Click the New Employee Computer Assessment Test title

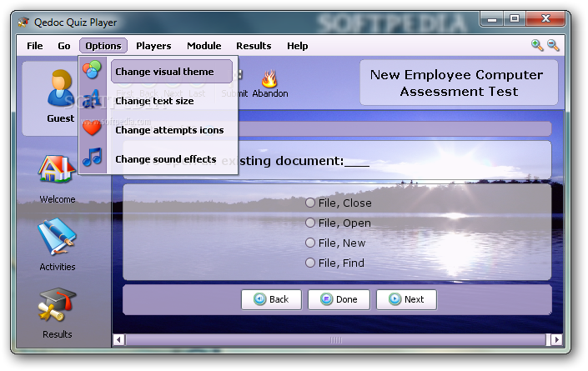click(457, 83)
